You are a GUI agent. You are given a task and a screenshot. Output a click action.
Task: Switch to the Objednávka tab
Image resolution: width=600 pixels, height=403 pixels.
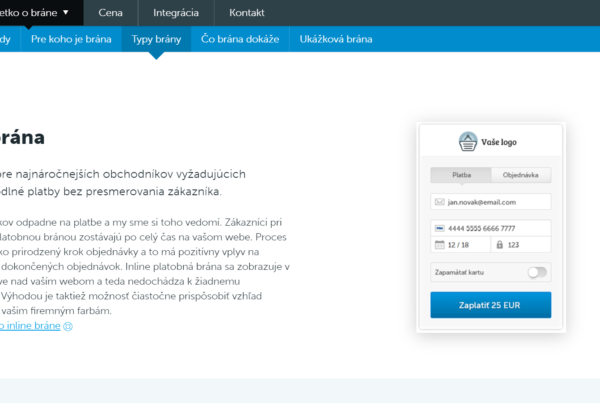click(521, 175)
